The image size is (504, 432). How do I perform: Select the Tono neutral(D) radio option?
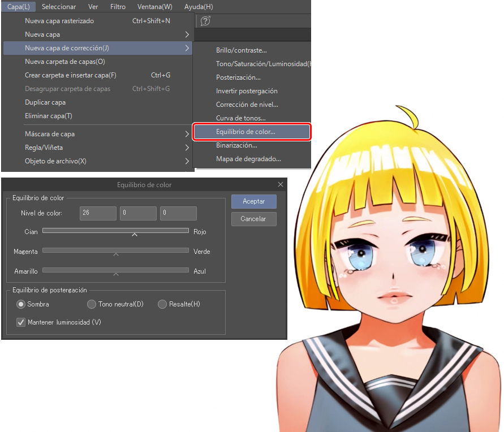(x=92, y=304)
